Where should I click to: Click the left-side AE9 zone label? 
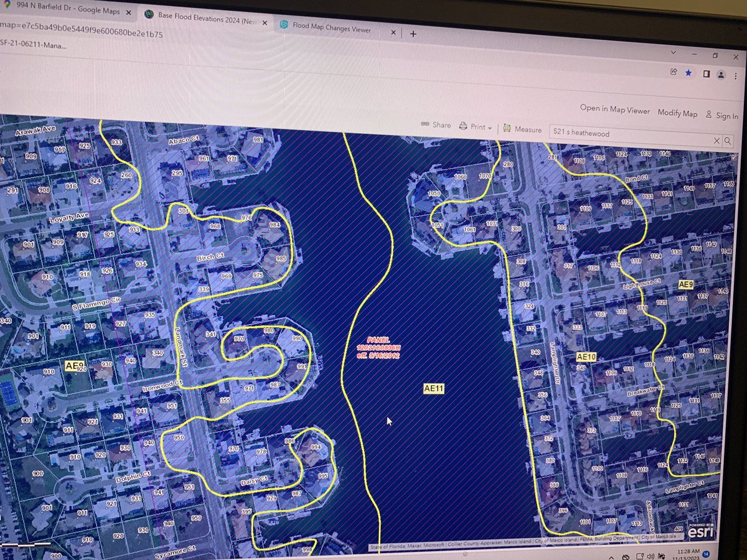(x=75, y=365)
